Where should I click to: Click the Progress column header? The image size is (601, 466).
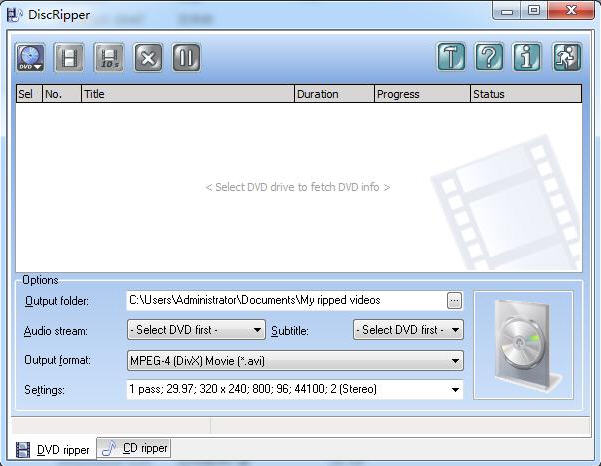click(x=422, y=94)
